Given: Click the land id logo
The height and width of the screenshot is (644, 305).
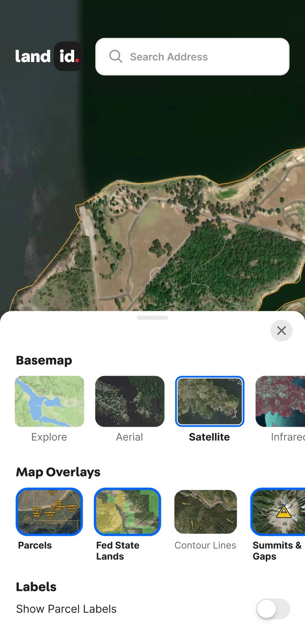Looking at the screenshot, I should click(x=49, y=56).
